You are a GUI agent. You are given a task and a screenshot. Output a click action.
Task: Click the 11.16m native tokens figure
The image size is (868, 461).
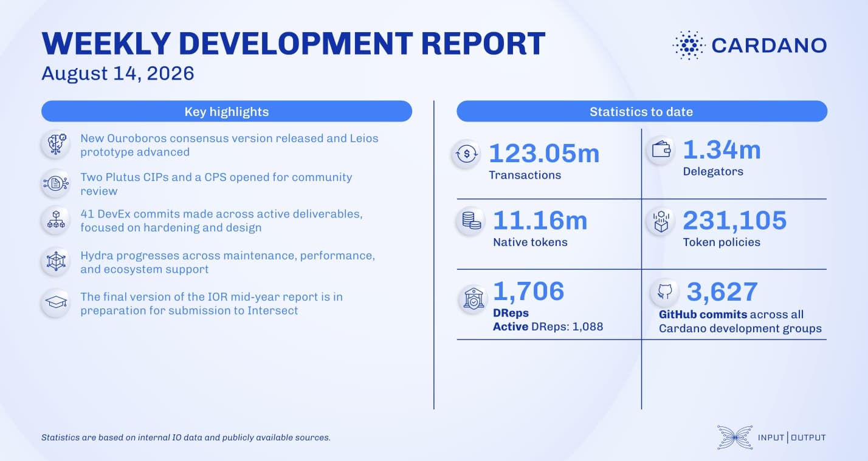[x=540, y=220]
